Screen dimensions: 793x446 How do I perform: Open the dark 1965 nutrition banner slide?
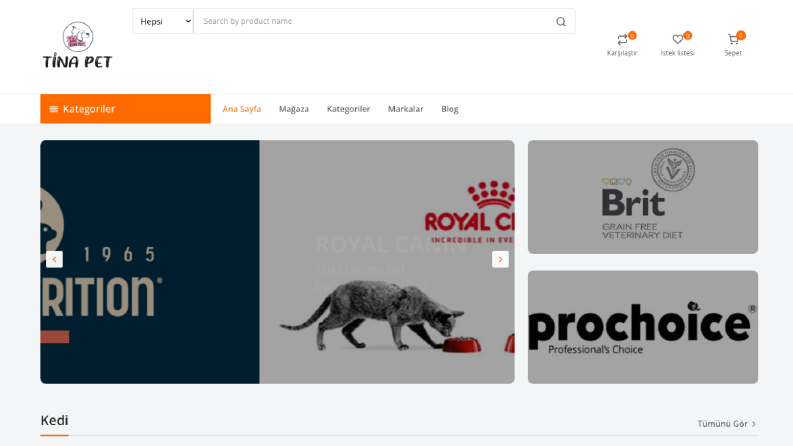pos(150,262)
